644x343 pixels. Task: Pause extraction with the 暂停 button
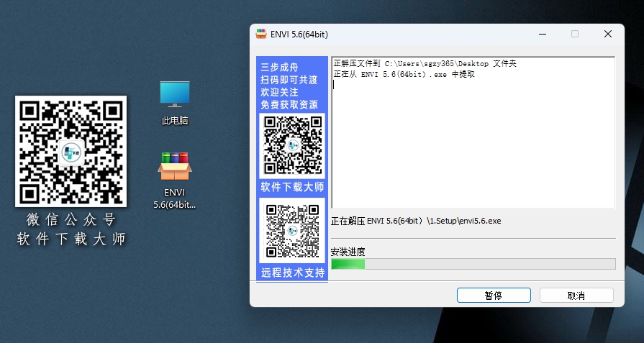(494, 296)
